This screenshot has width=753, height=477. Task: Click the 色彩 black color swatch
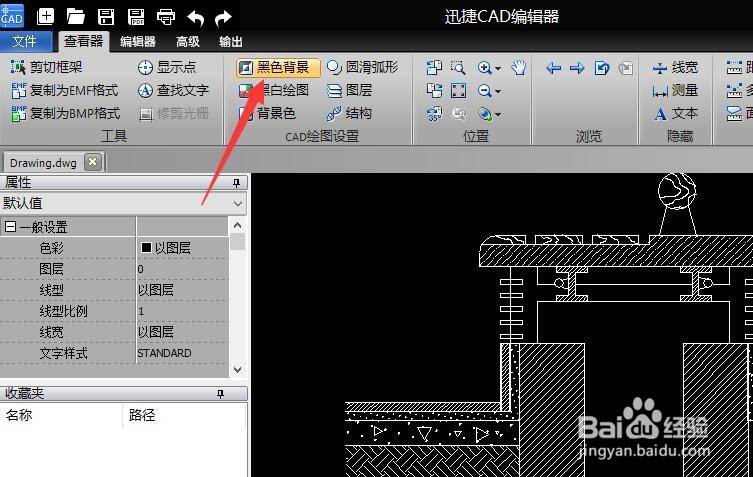[x=146, y=247]
